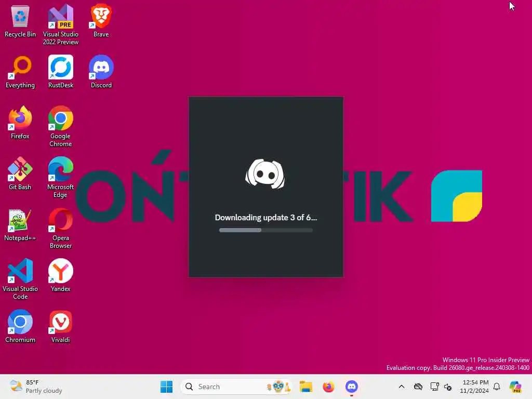Select the Everything search desktop shortcut
This screenshot has width=532, height=399.
click(20, 72)
